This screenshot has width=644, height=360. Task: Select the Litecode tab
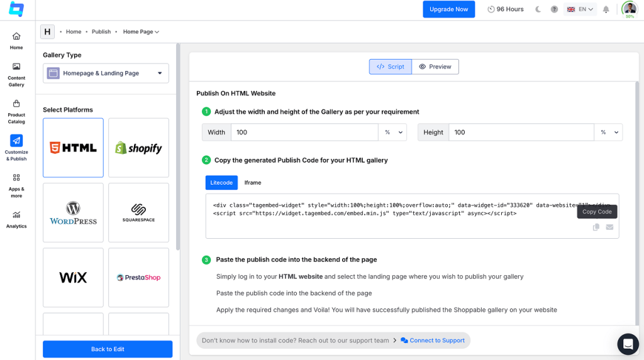tap(221, 183)
